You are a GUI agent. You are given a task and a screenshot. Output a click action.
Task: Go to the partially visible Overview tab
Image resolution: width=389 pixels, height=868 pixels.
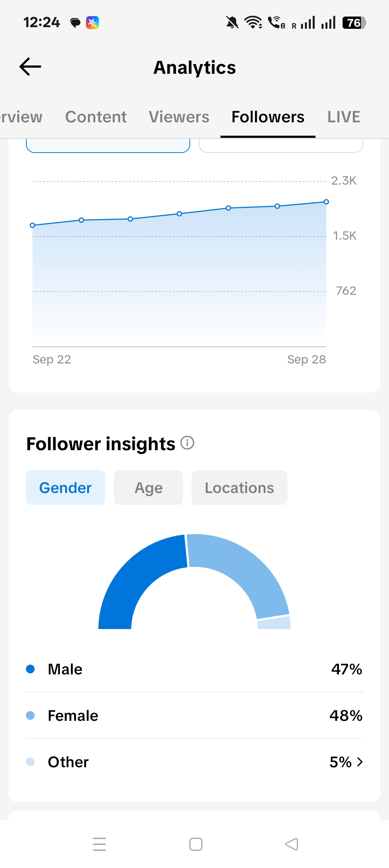coord(21,117)
